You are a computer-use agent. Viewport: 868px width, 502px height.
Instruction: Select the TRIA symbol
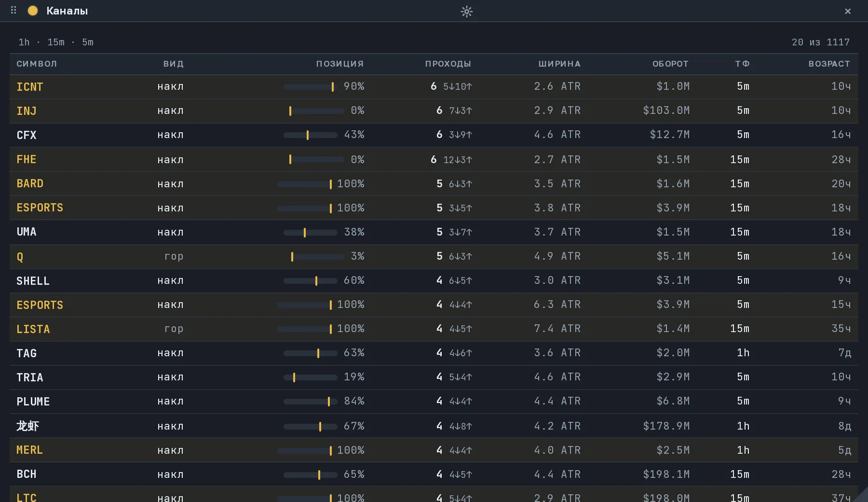pos(30,377)
